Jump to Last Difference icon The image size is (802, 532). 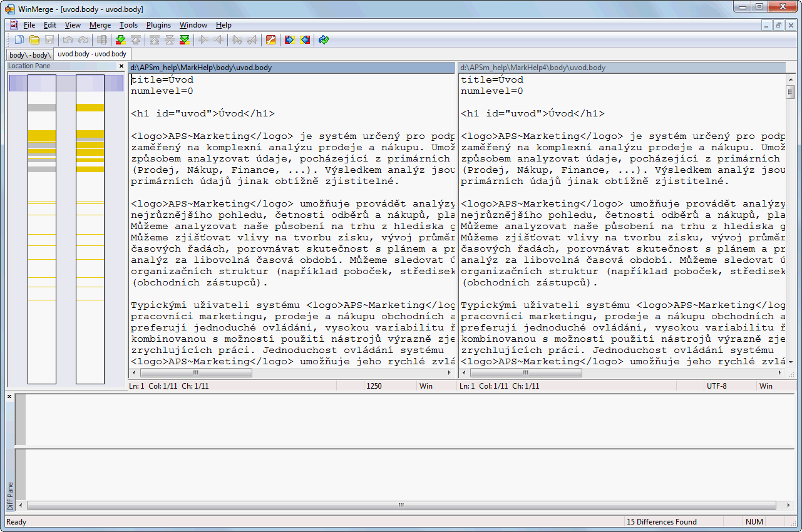point(185,40)
